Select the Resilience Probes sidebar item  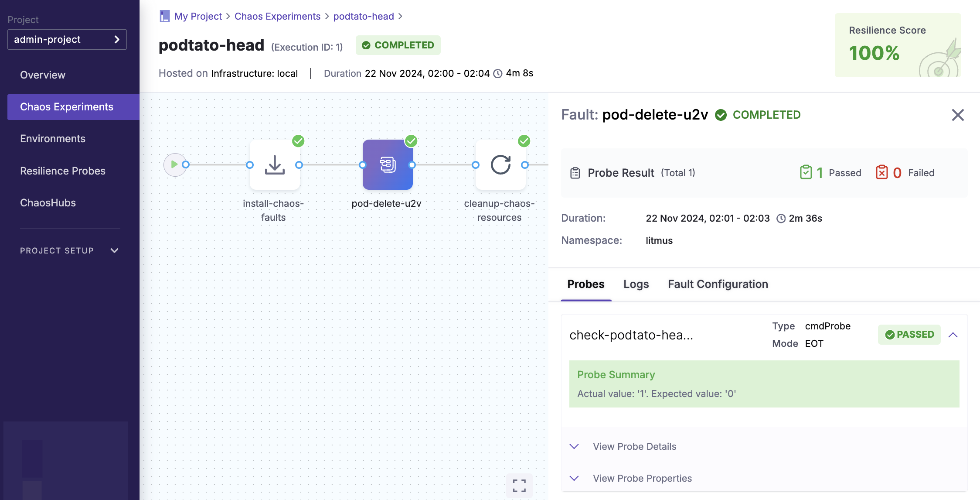tap(62, 171)
